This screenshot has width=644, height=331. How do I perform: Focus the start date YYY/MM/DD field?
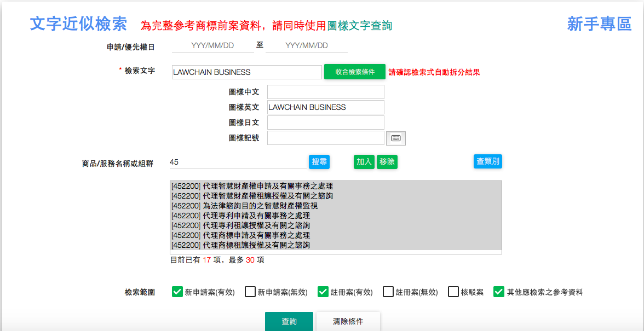212,45
